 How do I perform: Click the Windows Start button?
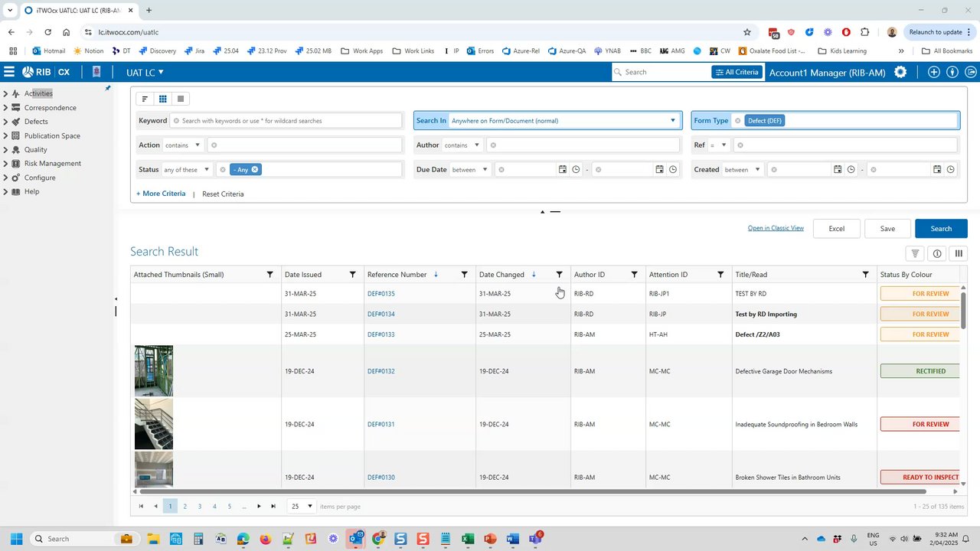[x=16, y=539]
